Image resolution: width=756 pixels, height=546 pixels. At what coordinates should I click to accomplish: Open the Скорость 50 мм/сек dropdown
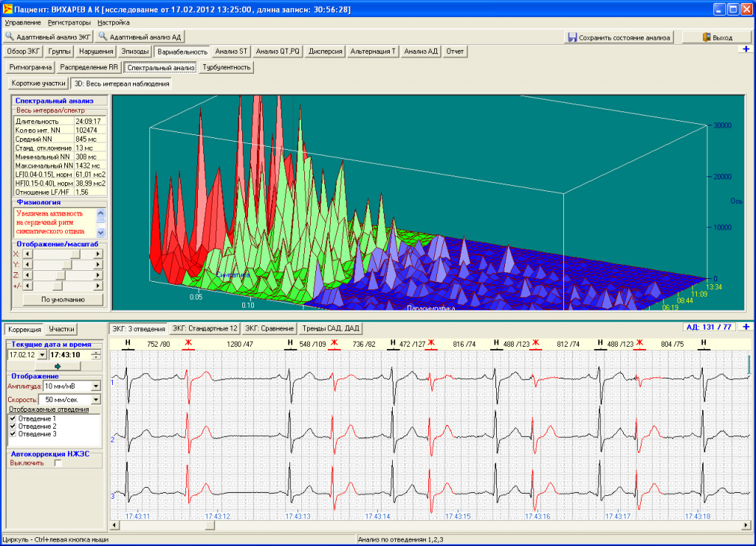96,399
